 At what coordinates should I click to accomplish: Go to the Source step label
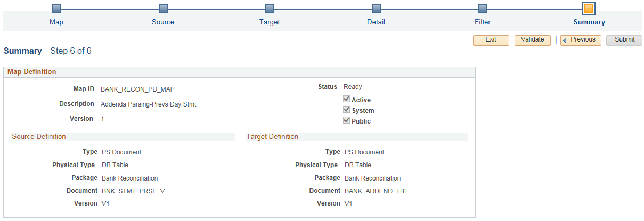[163, 22]
